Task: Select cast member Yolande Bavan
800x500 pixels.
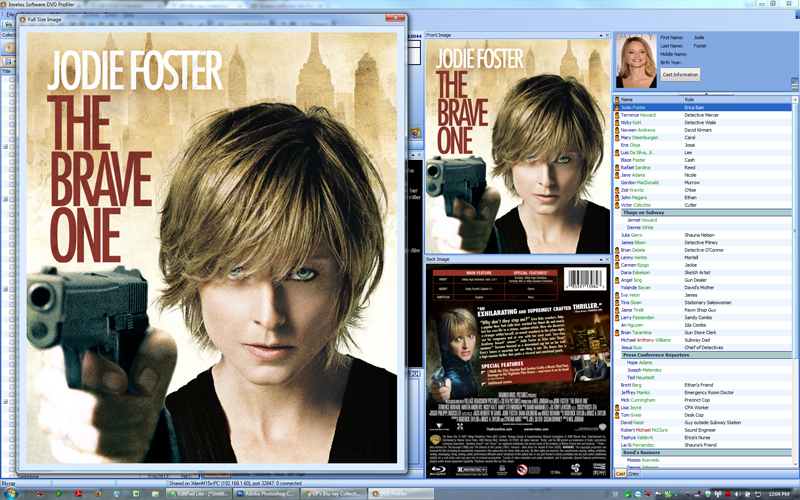Action: click(703, 288)
